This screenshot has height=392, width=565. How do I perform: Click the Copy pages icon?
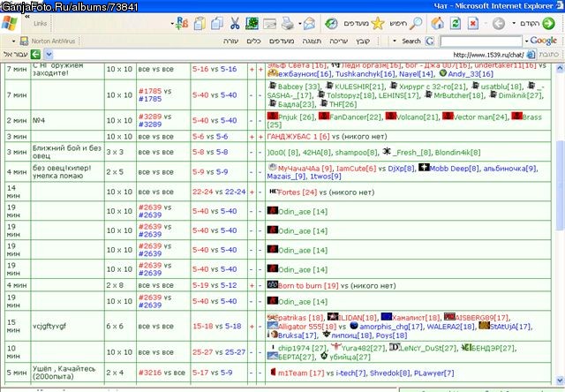point(217,24)
